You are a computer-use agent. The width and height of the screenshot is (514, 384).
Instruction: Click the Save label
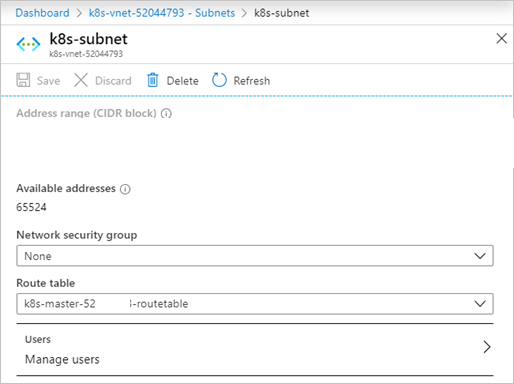click(x=48, y=81)
